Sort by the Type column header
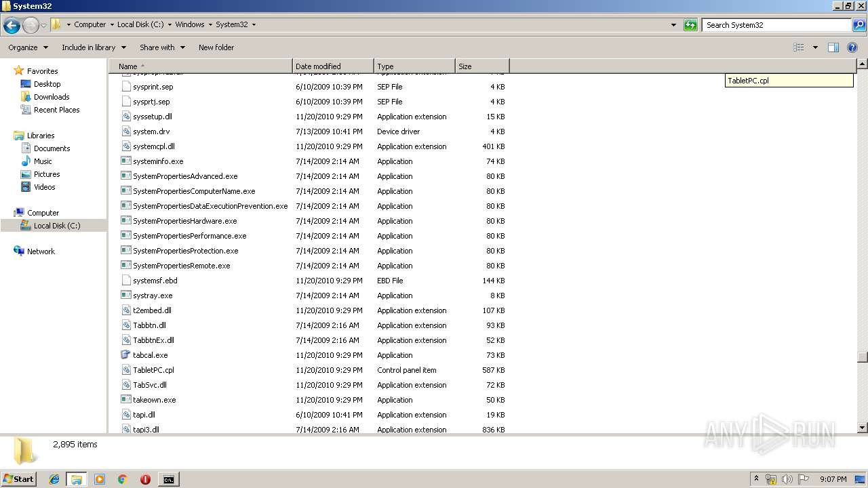 point(414,66)
